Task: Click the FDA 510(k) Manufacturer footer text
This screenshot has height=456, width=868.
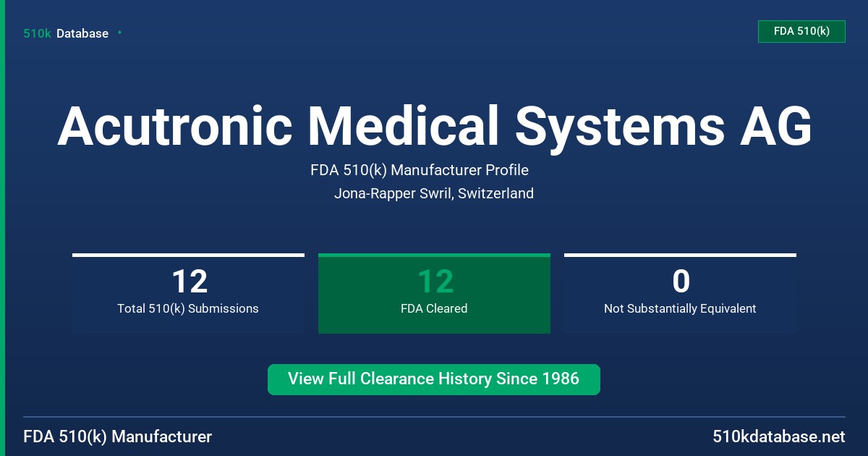Action: coord(118,437)
